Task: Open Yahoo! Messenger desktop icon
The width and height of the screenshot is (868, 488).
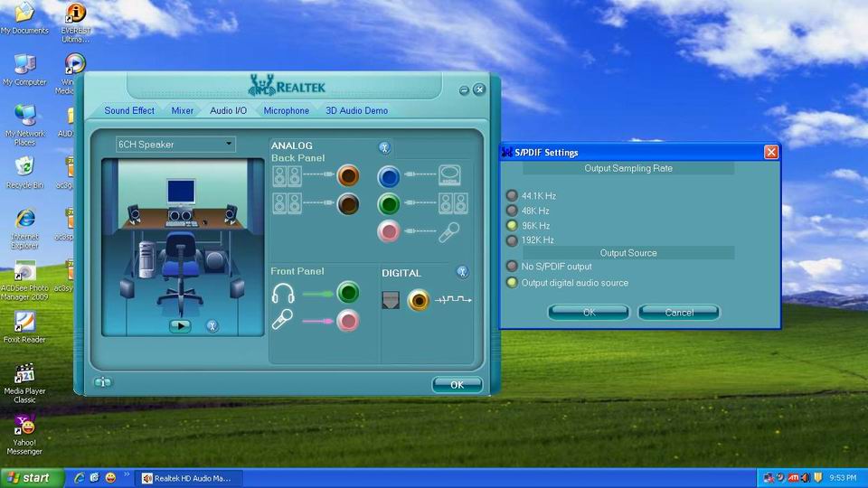Action: coord(24,435)
